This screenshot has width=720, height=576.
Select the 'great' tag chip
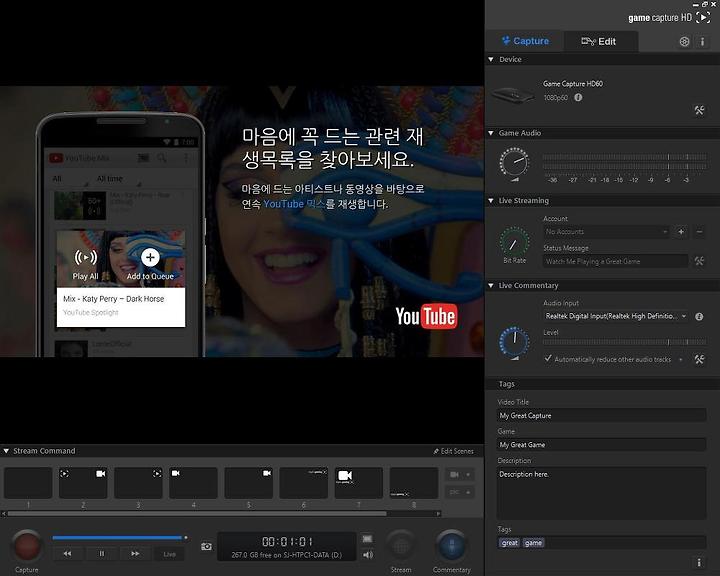point(510,542)
